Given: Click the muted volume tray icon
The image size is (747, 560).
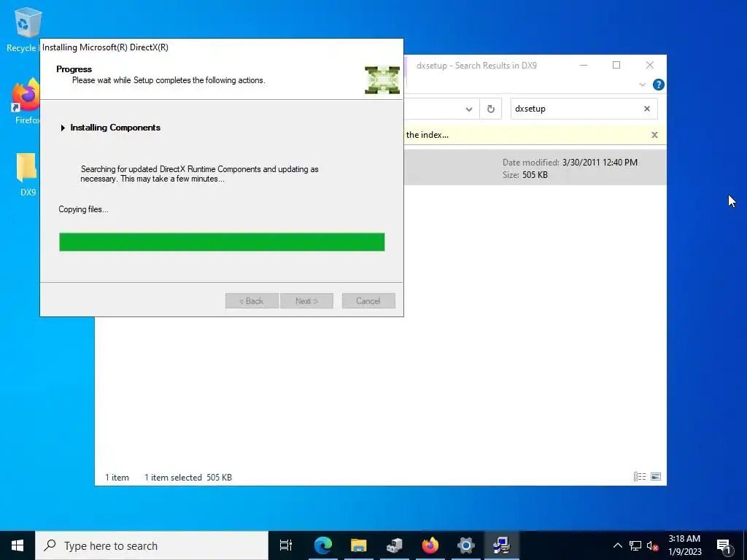Looking at the screenshot, I should [x=653, y=545].
